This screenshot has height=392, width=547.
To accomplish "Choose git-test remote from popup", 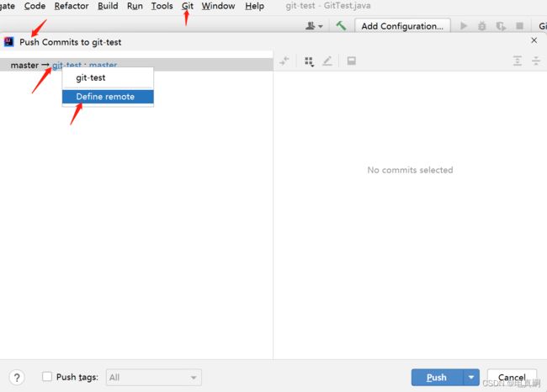I will tap(108, 77).
